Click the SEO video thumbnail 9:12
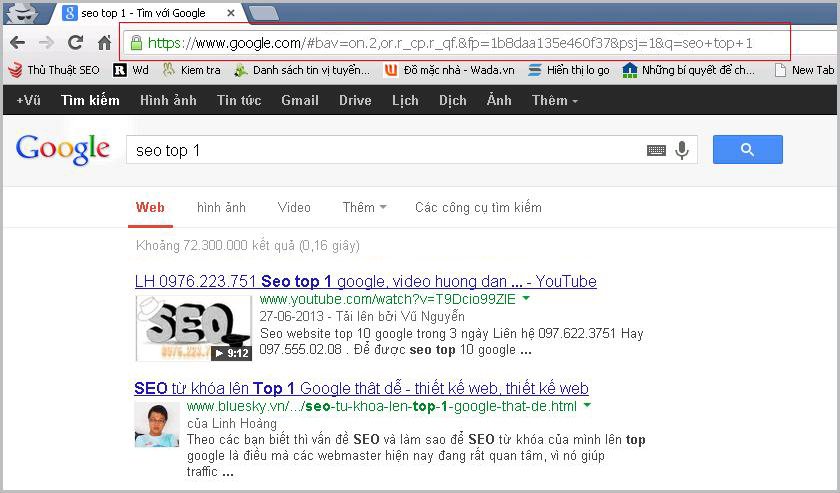 (193, 328)
